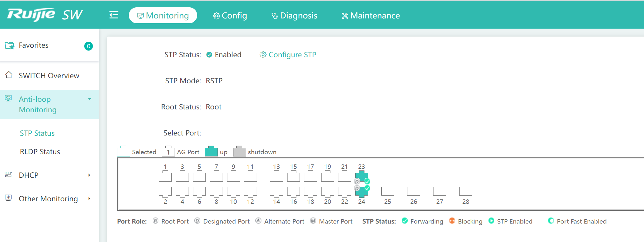Go to the Maintenance tab

point(370,16)
